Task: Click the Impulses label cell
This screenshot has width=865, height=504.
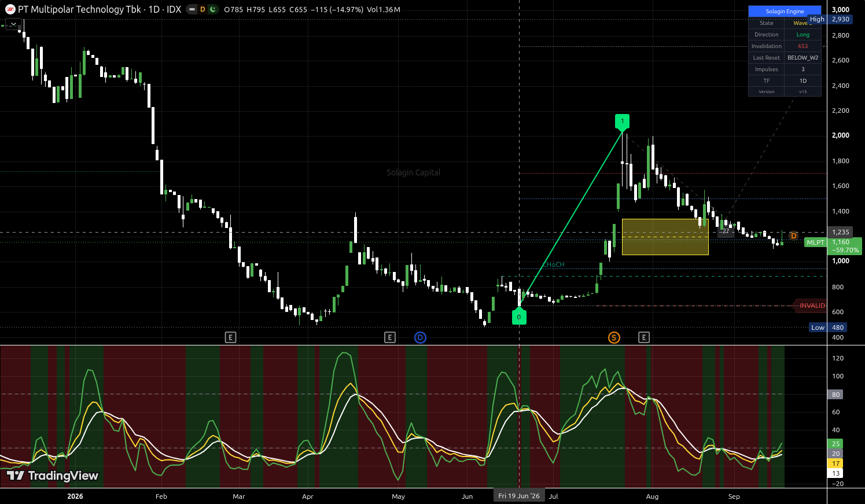Action: point(766,69)
